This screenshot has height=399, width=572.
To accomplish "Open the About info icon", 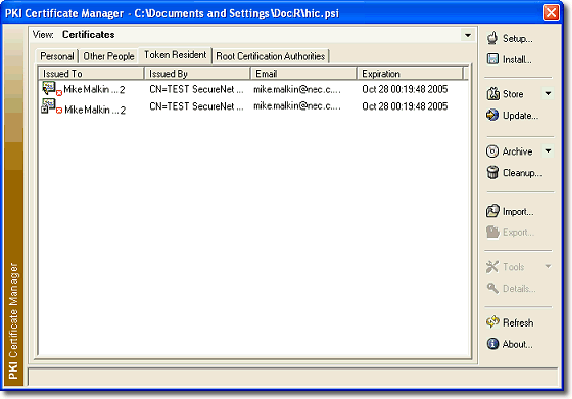I will click(492, 344).
